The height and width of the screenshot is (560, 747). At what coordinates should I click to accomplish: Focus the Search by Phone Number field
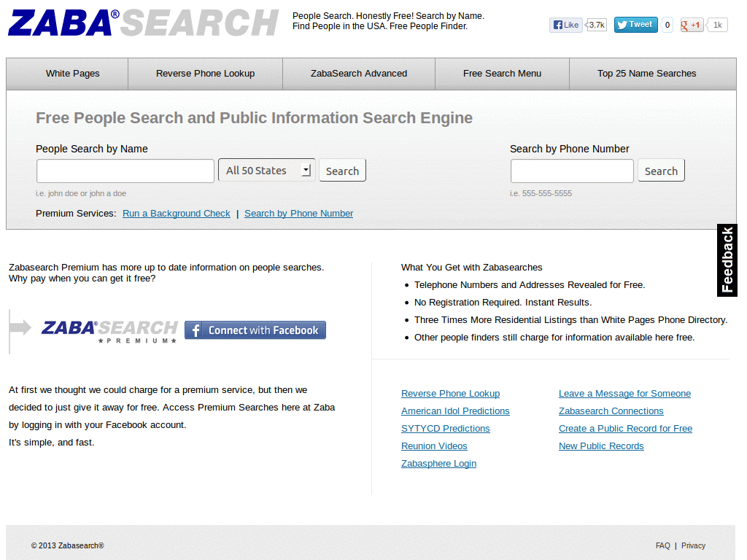tap(572, 171)
